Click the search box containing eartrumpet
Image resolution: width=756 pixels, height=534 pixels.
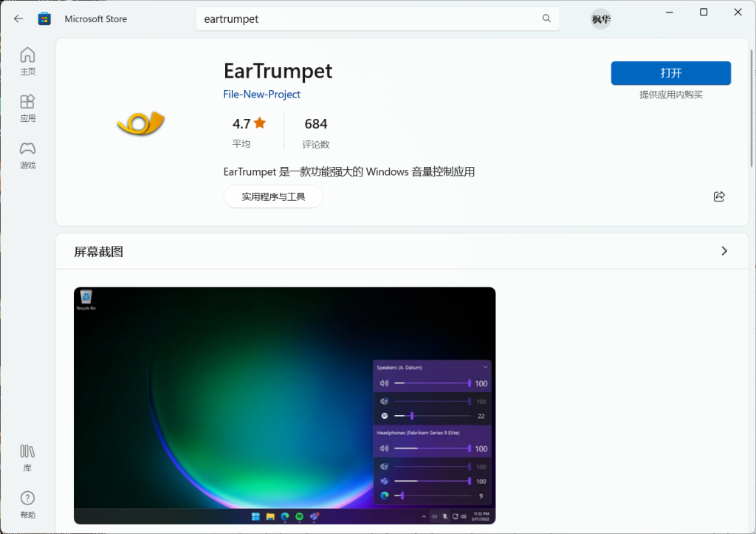pyautogui.click(x=369, y=19)
